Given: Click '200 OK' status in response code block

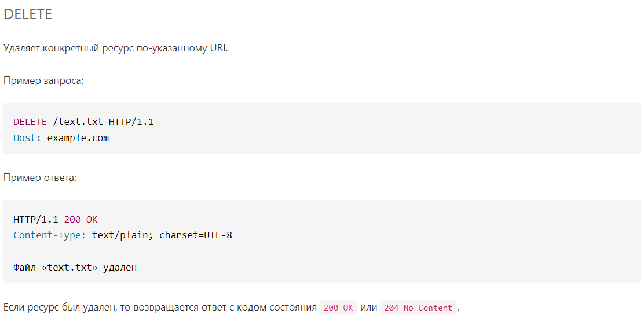Looking at the screenshot, I should 81,220.
